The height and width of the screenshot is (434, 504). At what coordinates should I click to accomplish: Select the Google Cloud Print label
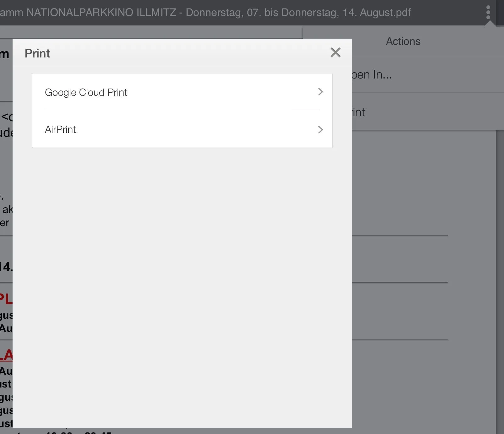[x=86, y=93]
